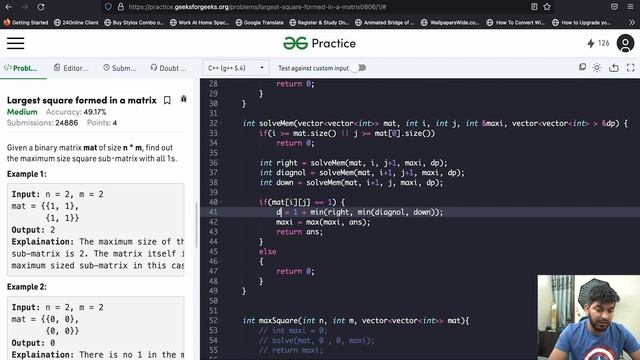Open the How To Convert bookmark

[516, 22]
